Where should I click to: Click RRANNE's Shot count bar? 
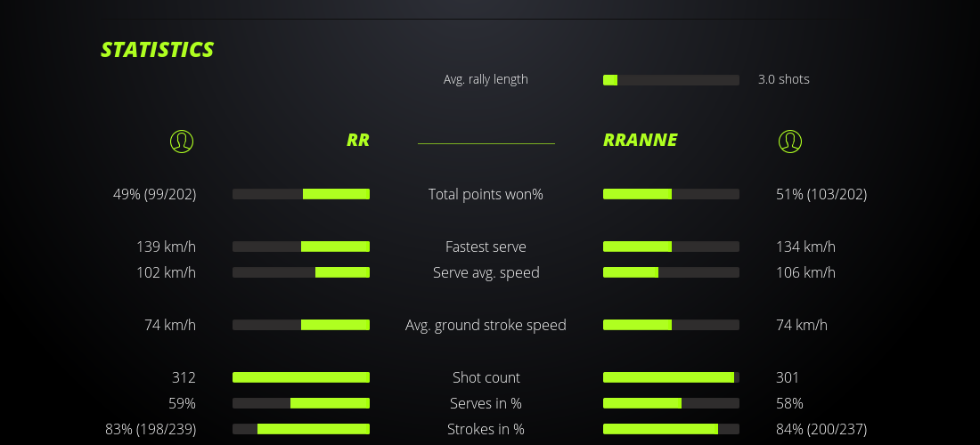(x=671, y=377)
